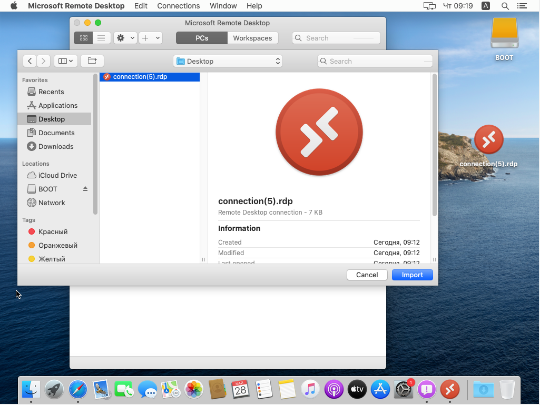The image size is (540, 405).
Task: Open Notification Center icon
Action: 522,6
